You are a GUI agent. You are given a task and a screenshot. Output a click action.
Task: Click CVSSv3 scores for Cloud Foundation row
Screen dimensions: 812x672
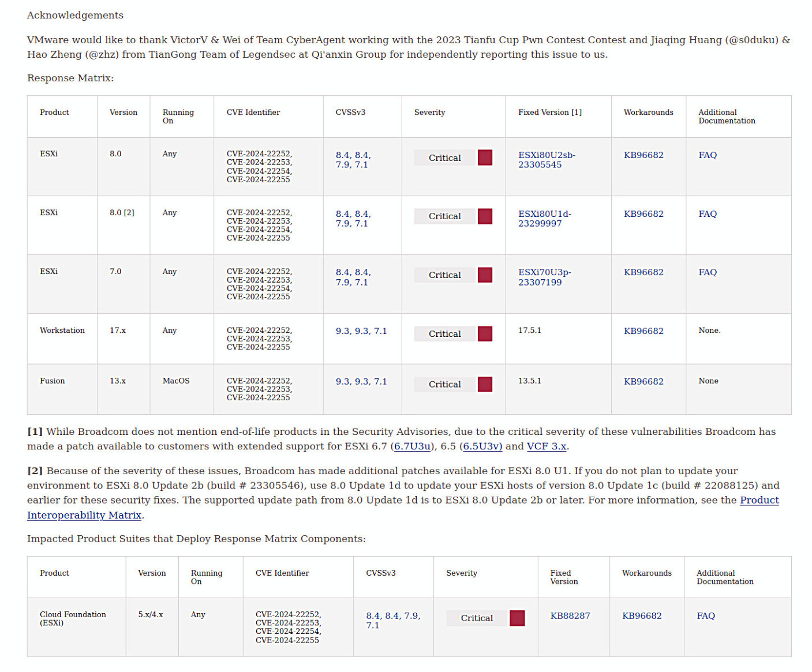tap(393, 621)
